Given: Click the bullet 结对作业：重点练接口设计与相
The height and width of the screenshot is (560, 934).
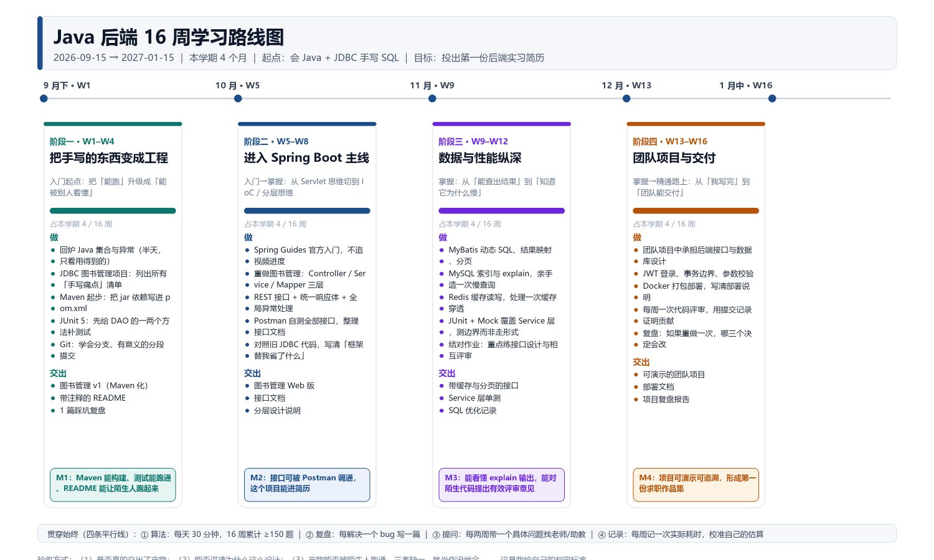Looking at the screenshot, I should pyautogui.click(x=503, y=345).
